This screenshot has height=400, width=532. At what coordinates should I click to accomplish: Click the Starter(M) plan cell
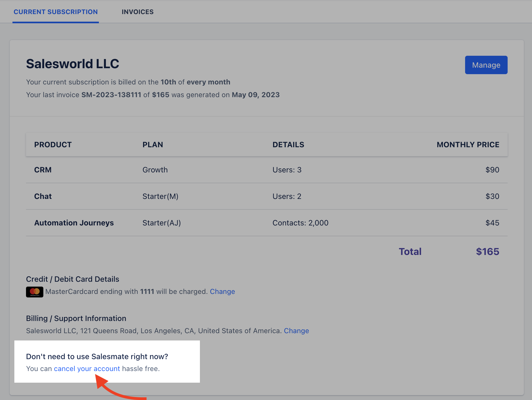click(x=160, y=196)
